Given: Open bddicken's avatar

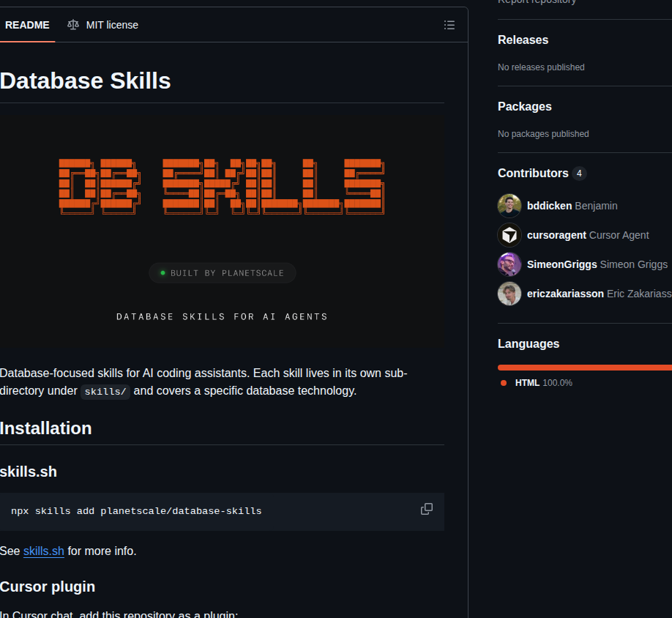Looking at the screenshot, I should coord(509,206).
